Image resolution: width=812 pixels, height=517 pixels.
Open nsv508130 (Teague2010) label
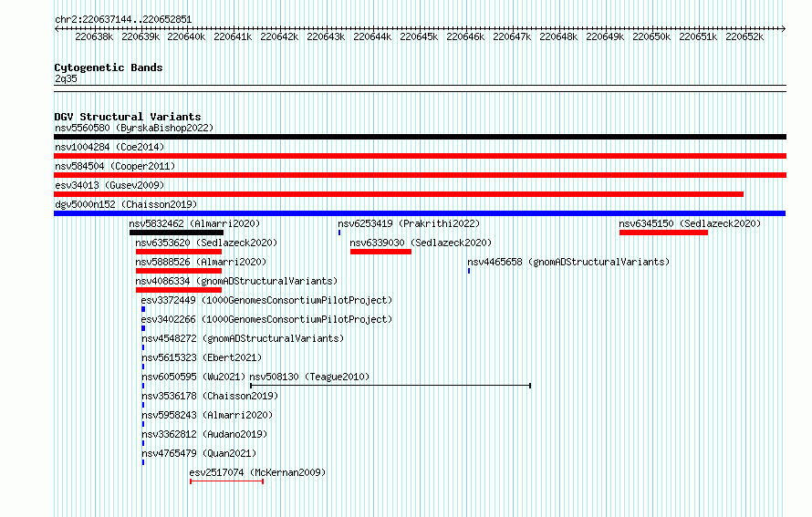tap(309, 377)
